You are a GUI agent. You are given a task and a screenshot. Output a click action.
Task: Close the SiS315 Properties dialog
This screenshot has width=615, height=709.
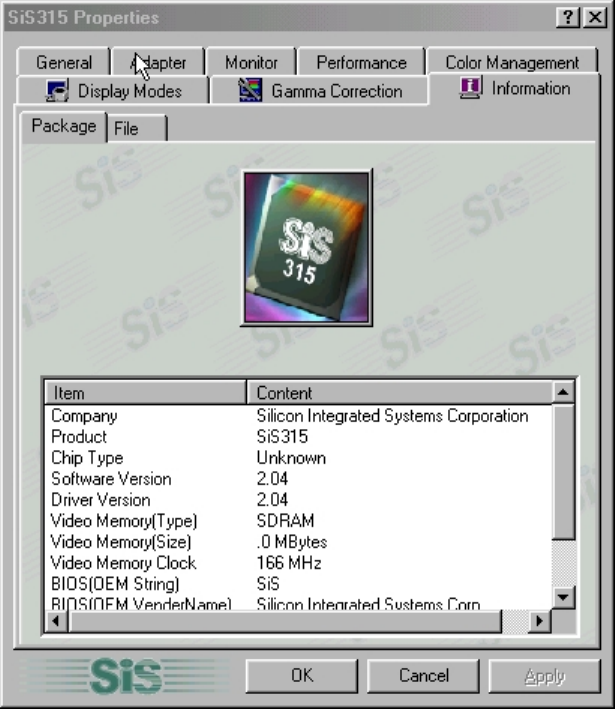coord(595,18)
